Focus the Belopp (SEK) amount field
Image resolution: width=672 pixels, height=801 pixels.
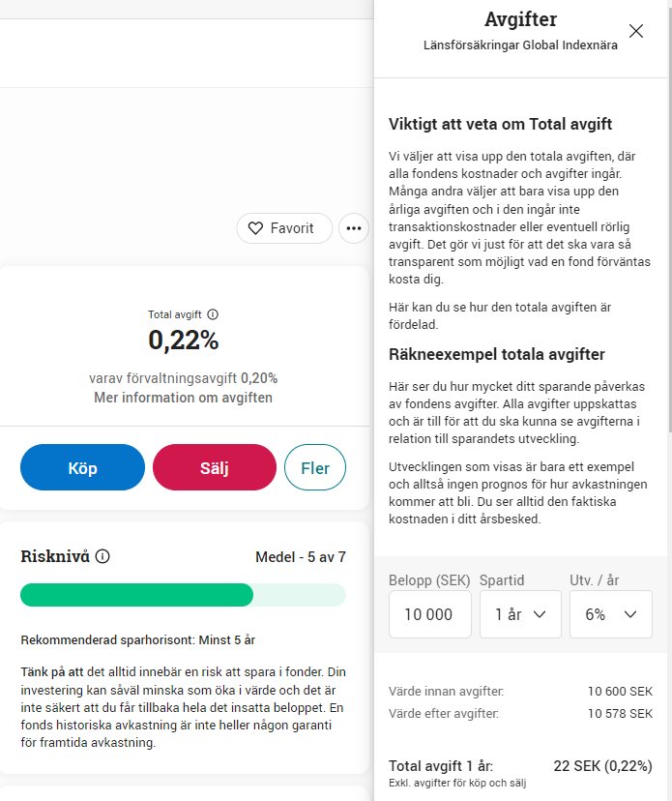pyautogui.click(x=429, y=614)
